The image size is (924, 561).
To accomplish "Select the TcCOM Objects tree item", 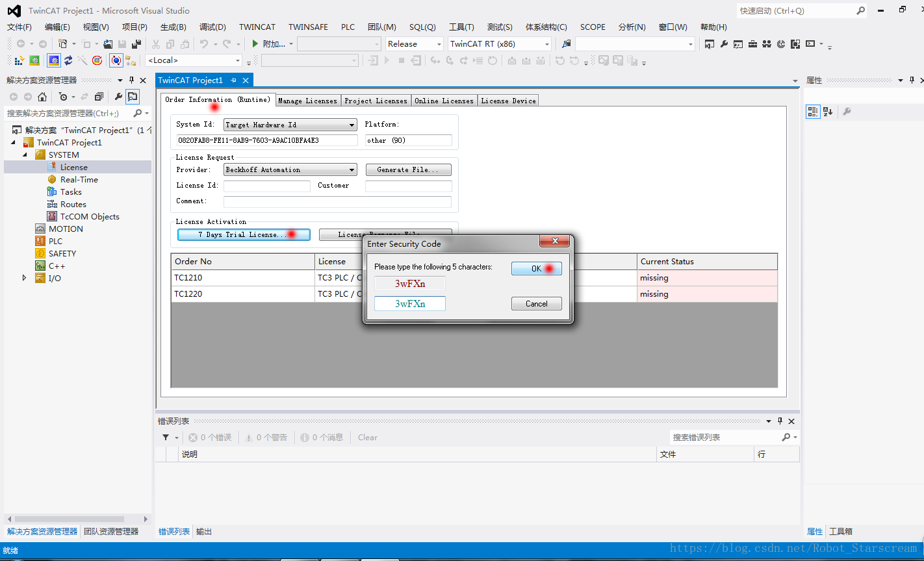I will coord(90,217).
